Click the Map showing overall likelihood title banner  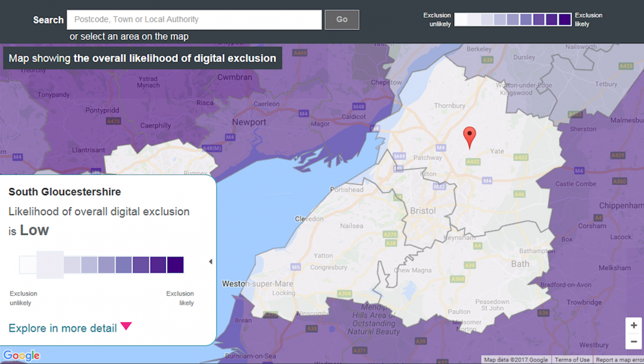(142, 58)
